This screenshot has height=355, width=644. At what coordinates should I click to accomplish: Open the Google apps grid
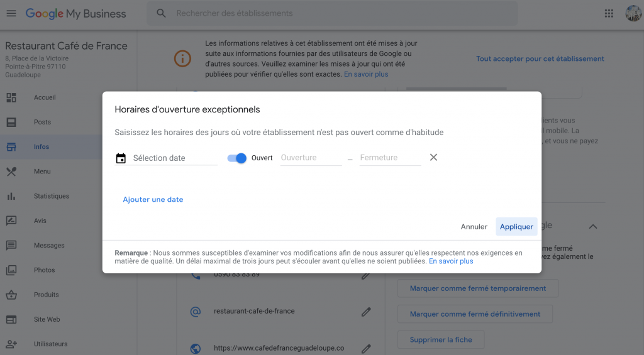[x=609, y=13]
